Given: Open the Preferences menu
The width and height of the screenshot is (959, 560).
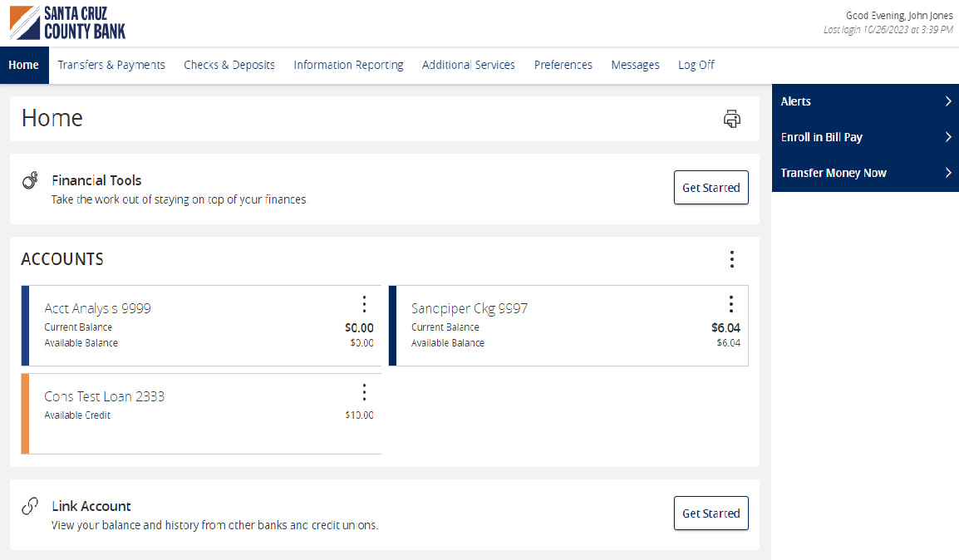Looking at the screenshot, I should point(563,64).
